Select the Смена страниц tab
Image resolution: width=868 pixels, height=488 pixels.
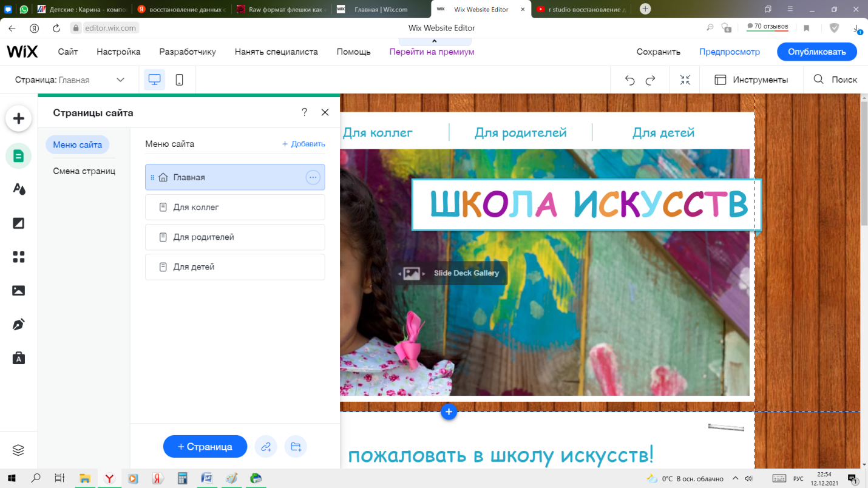pyautogui.click(x=84, y=171)
